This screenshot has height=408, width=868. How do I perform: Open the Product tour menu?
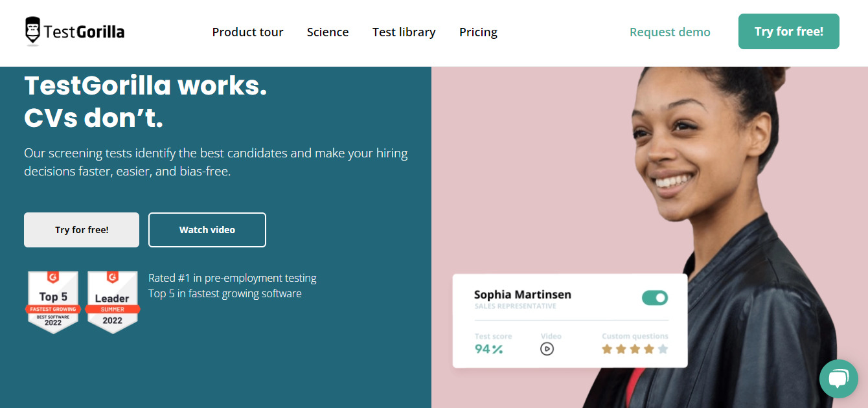click(247, 32)
